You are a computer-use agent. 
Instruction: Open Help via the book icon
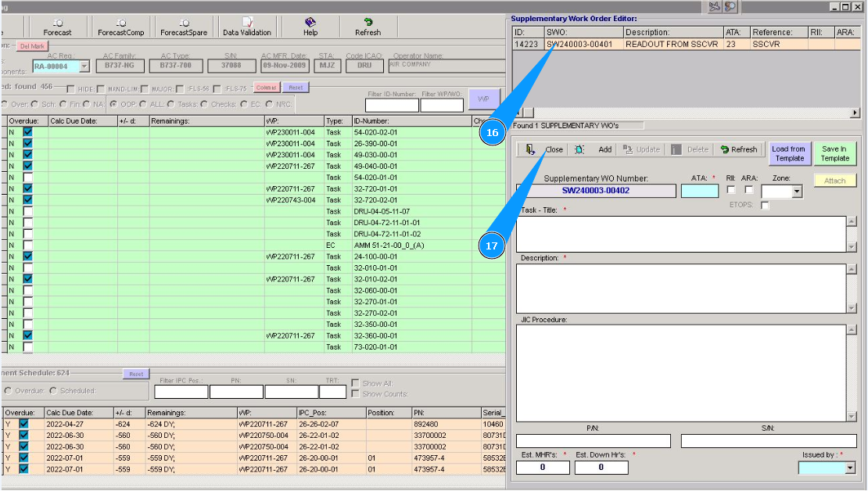pyautogui.click(x=310, y=27)
